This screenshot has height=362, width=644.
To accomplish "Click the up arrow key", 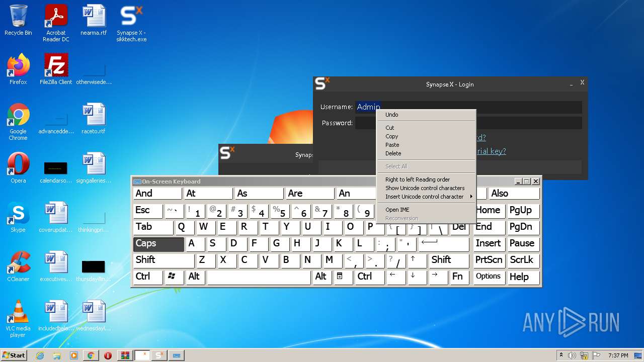I will [x=417, y=260].
